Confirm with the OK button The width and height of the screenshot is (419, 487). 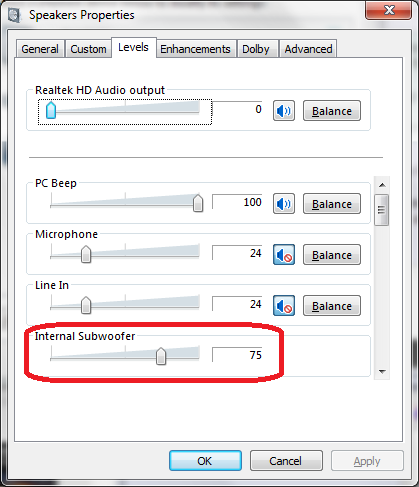coord(205,461)
